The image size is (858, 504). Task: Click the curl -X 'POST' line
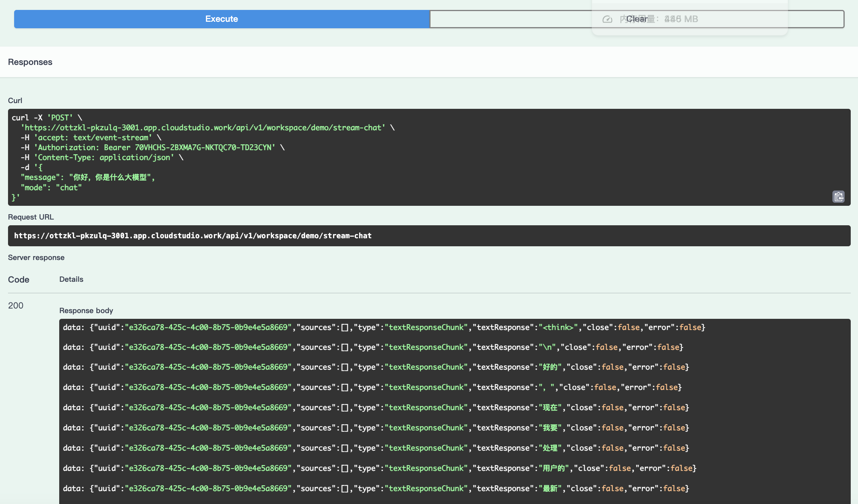(x=47, y=118)
